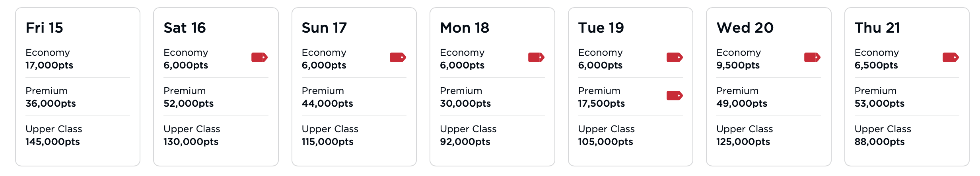Click the red tag icon on Mon 18 Economy
The height and width of the screenshot is (176, 980).
[x=536, y=57]
